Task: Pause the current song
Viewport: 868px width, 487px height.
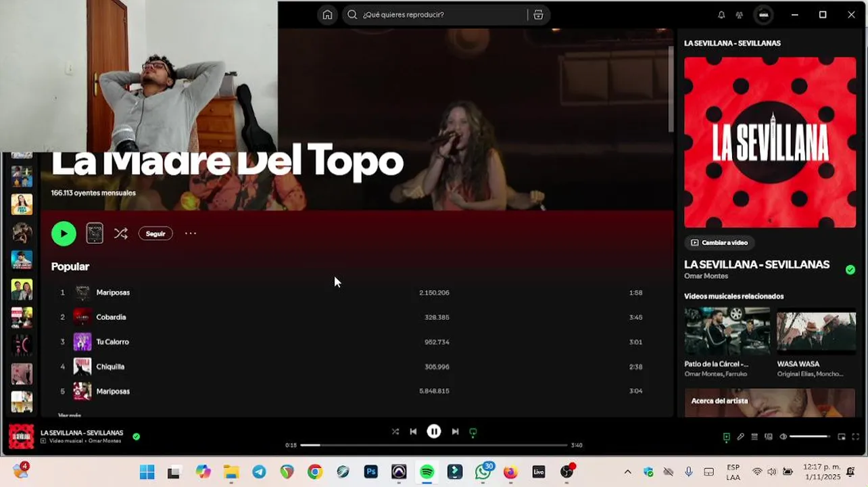Action: [434, 432]
